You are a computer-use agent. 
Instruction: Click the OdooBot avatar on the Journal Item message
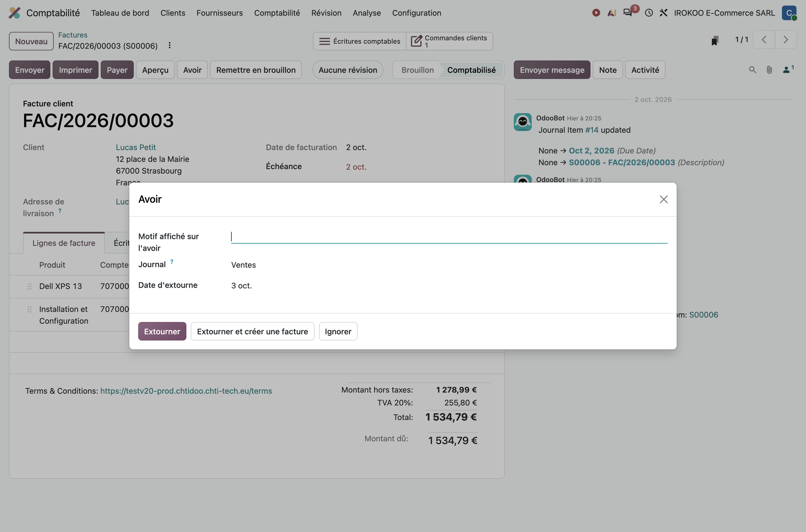click(x=523, y=122)
